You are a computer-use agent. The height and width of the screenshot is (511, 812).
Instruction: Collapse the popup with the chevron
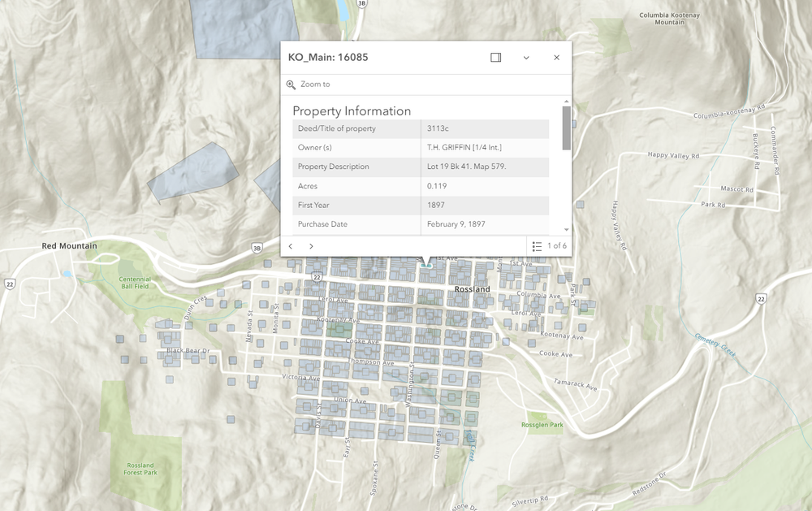pos(526,58)
